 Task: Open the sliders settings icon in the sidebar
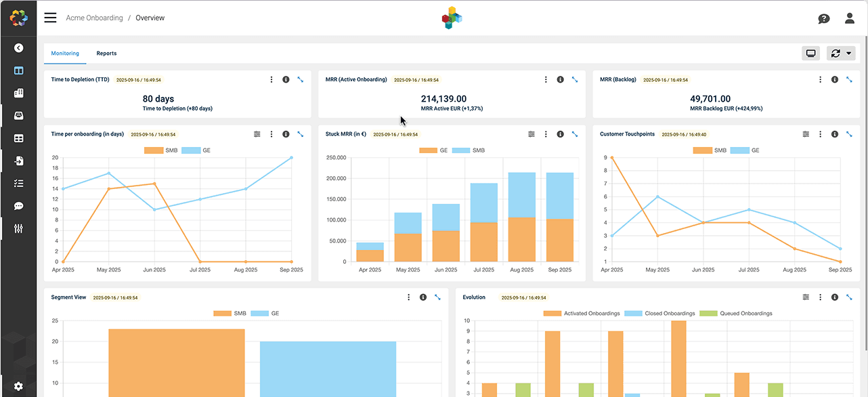coord(18,229)
